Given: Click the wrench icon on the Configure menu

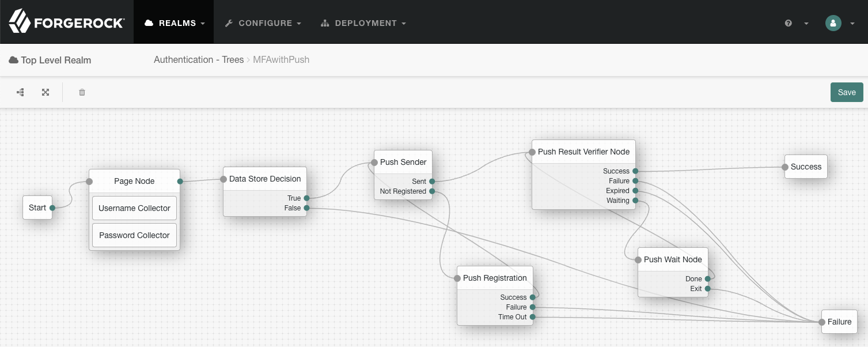Looking at the screenshot, I should (x=229, y=23).
